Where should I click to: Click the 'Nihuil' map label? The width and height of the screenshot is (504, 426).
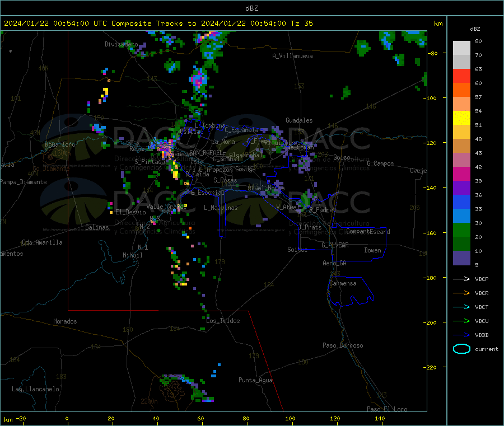point(132,255)
